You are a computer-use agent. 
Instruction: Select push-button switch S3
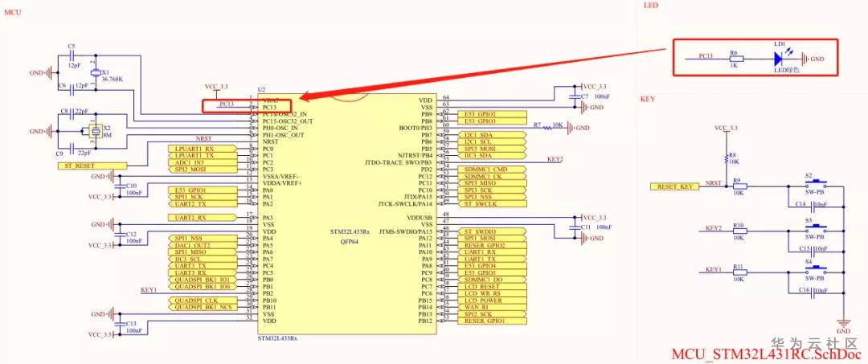[x=816, y=227]
